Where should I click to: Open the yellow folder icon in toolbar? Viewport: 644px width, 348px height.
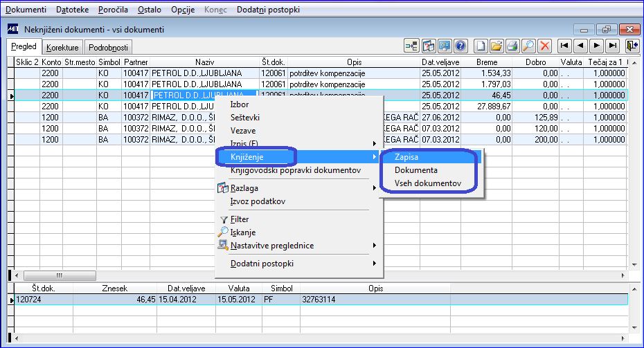click(496, 46)
